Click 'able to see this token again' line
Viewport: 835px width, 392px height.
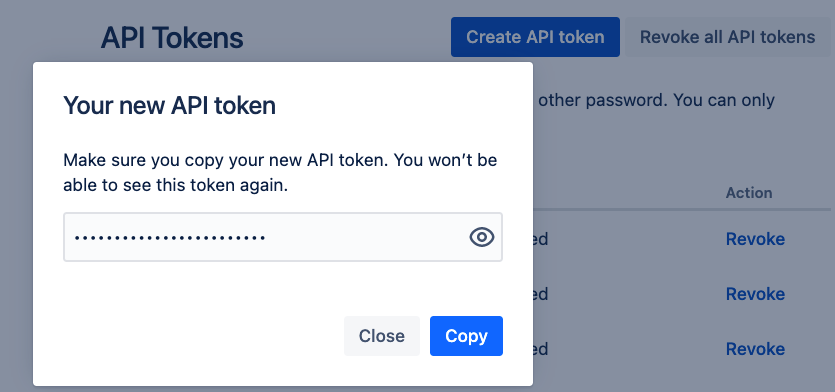(176, 186)
